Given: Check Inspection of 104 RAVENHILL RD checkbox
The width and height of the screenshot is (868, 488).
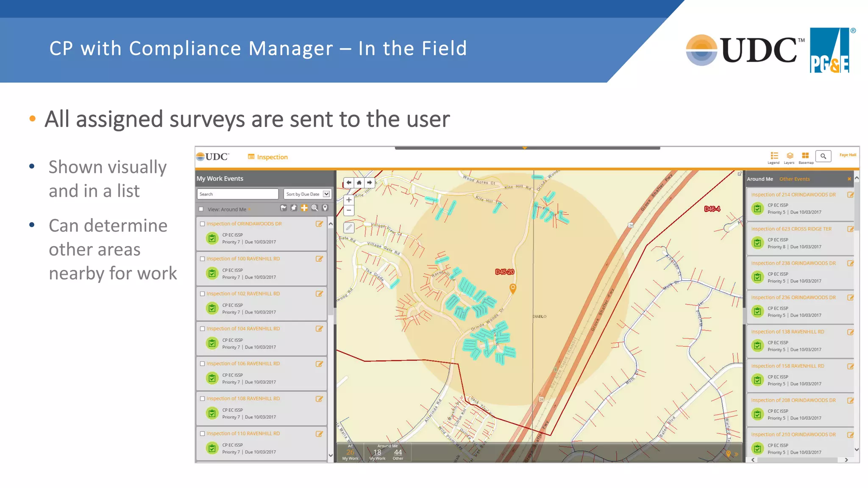Looking at the screenshot, I should click(203, 329).
